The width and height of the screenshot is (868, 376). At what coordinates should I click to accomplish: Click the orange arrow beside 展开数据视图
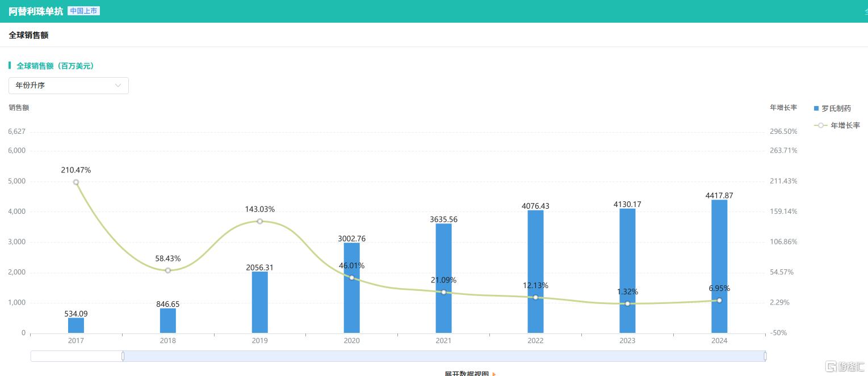pyautogui.click(x=494, y=374)
